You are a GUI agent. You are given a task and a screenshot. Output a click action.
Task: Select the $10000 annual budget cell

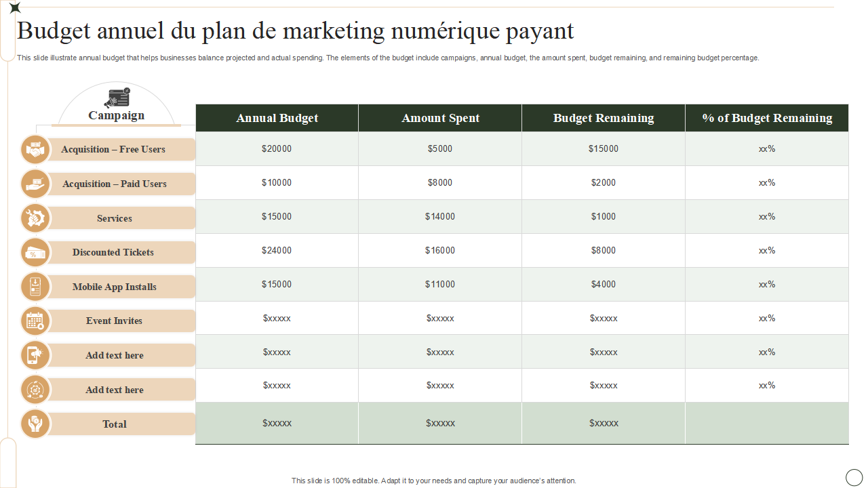(x=277, y=182)
